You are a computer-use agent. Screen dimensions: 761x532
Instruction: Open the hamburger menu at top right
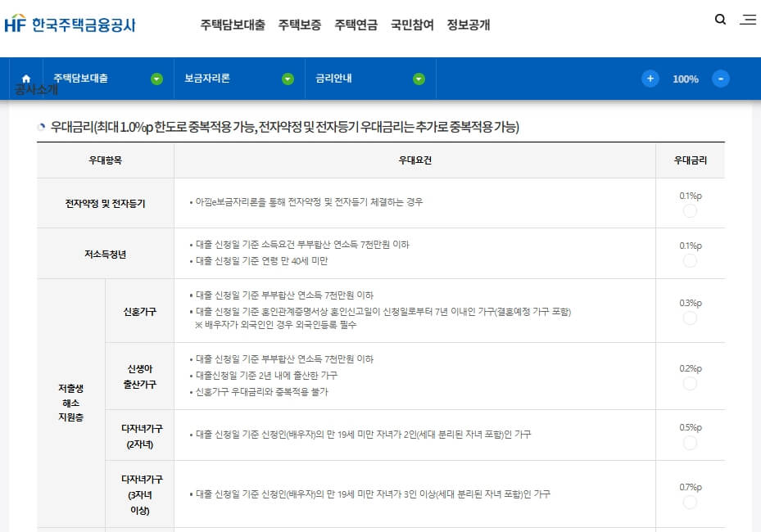(748, 20)
